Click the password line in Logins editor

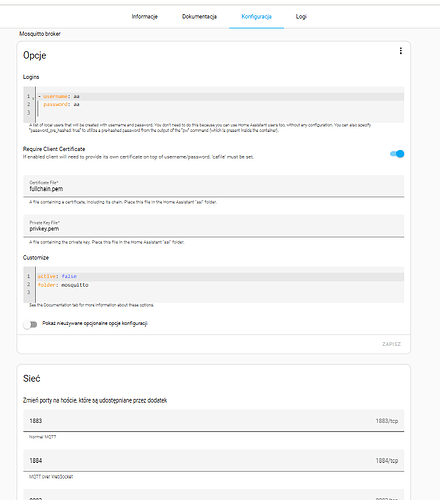(220, 104)
